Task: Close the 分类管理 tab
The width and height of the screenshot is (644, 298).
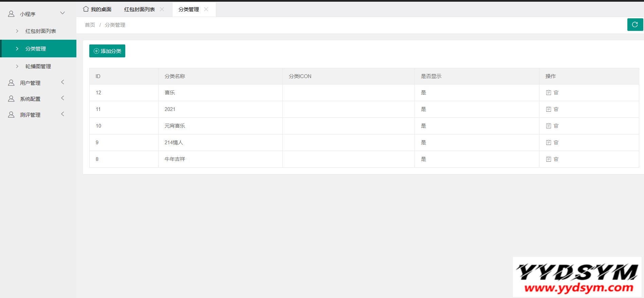Action: [206, 10]
